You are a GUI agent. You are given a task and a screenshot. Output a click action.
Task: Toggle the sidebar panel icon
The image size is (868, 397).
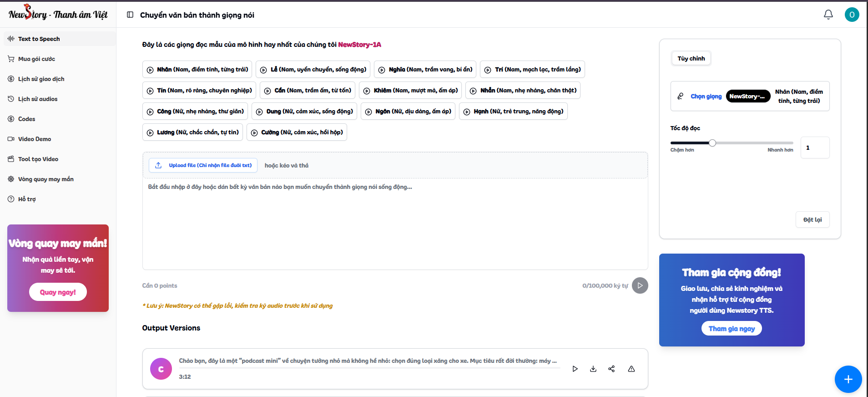130,15
